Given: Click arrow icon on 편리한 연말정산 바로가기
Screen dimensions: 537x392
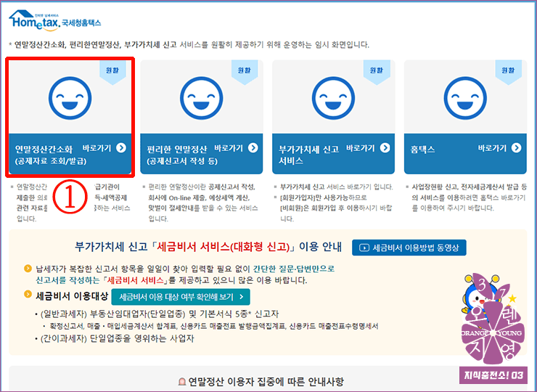Looking at the screenshot, I should click(x=253, y=147).
